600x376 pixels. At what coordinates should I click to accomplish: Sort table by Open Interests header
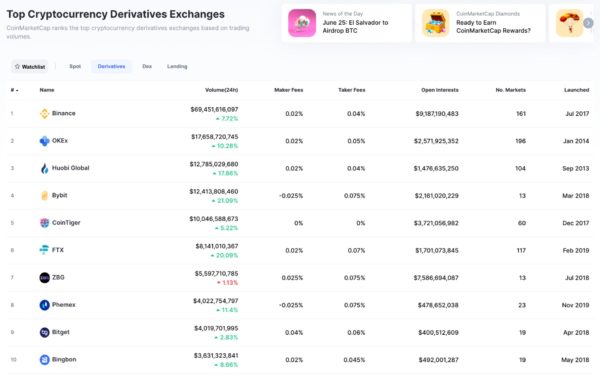coord(440,90)
